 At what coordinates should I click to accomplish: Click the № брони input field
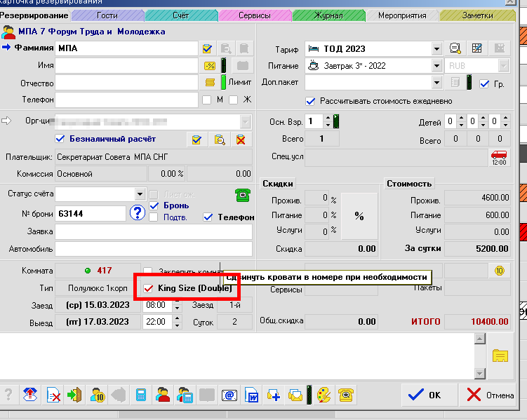coord(91,213)
